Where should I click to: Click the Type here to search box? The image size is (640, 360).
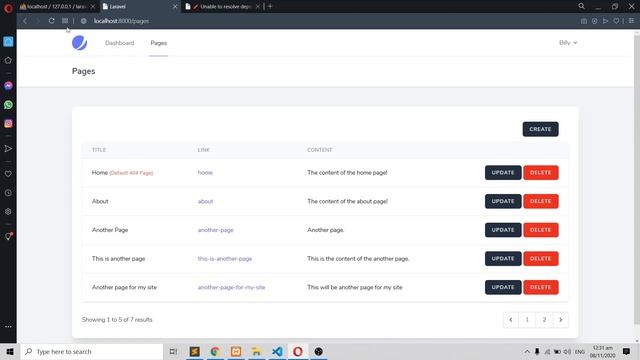pyautogui.click(x=92, y=351)
